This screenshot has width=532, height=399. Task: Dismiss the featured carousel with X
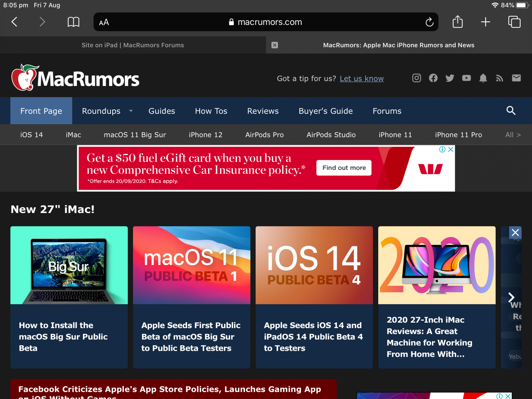point(515,232)
